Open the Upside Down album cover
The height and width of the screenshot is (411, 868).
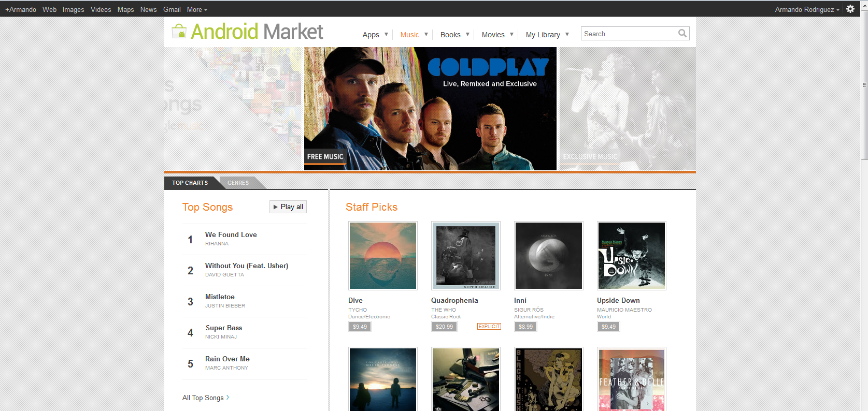pyautogui.click(x=632, y=256)
